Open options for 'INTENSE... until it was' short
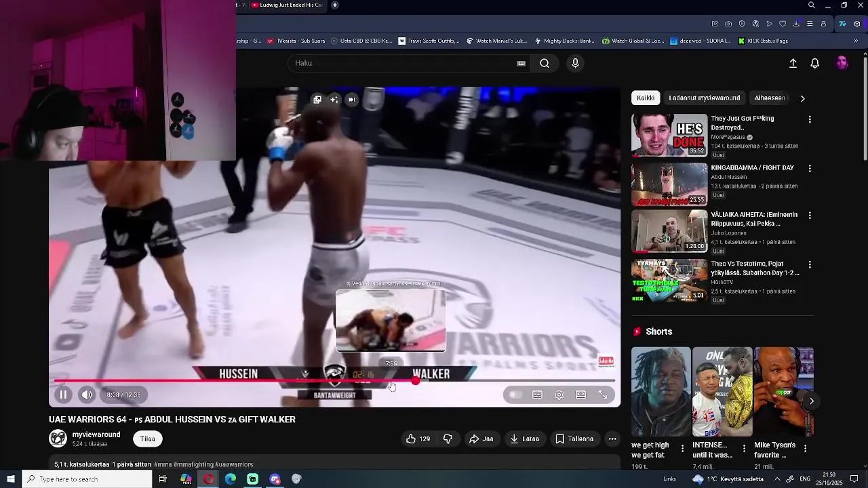This screenshot has width=868, height=488. pyautogui.click(x=744, y=449)
